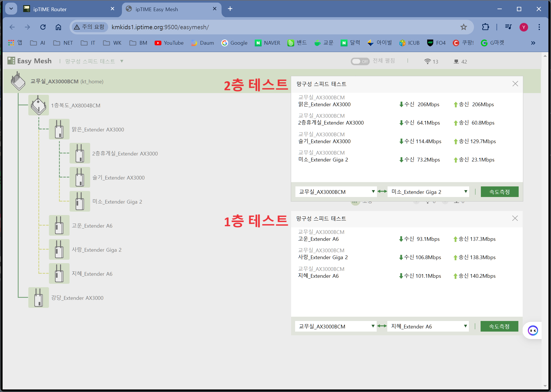
Task: Open the browser extensions puzzle icon
Action: [x=485, y=27]
